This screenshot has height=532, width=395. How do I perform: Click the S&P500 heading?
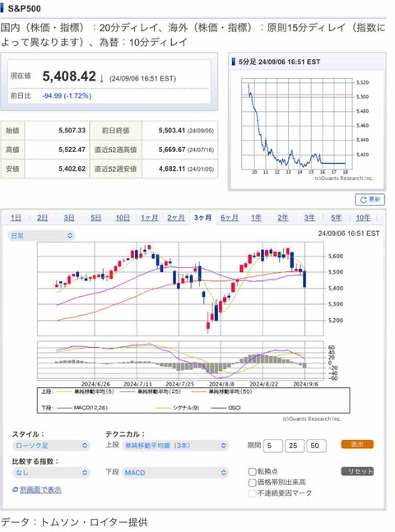24,8
